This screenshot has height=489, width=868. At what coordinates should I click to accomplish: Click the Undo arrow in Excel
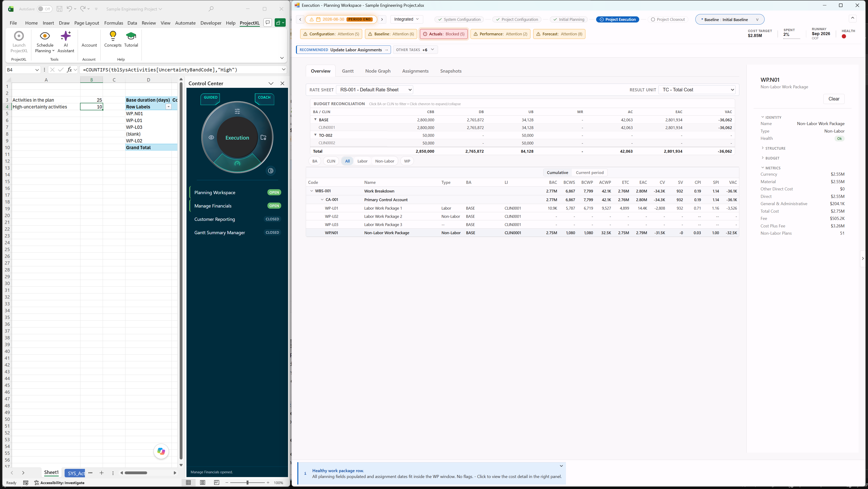(x=69, y=9)
